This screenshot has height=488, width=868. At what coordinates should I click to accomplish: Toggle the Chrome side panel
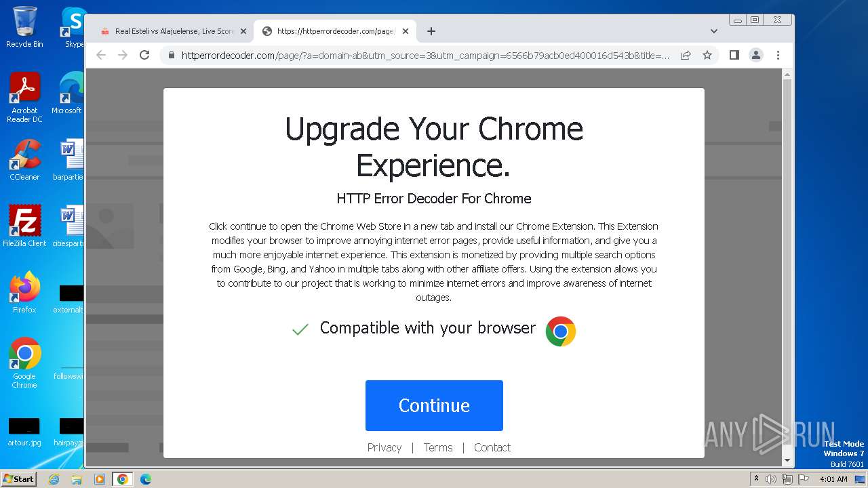click(734, 55)
